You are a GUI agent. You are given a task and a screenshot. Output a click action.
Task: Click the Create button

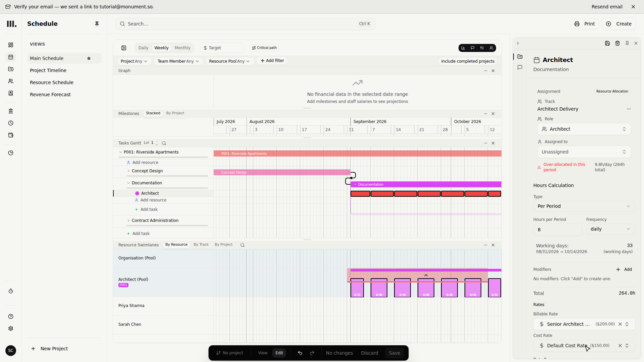(619, 24)
